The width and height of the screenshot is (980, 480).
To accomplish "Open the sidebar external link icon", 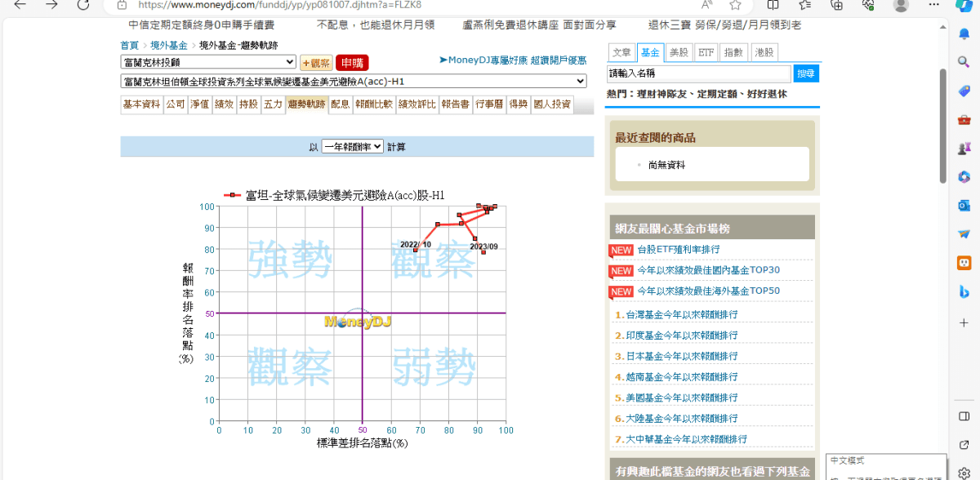I will click(x=964, y=444).
